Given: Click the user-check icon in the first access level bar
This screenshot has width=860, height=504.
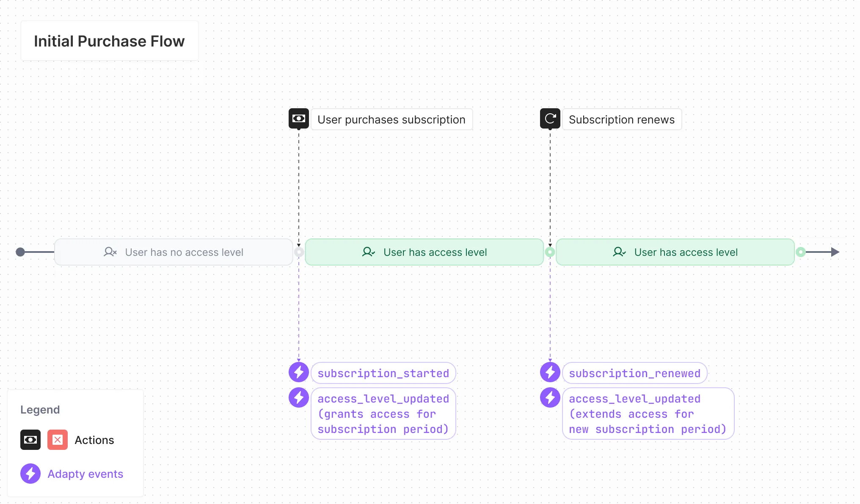Looking at the screenshot, I should pos(368,252).
